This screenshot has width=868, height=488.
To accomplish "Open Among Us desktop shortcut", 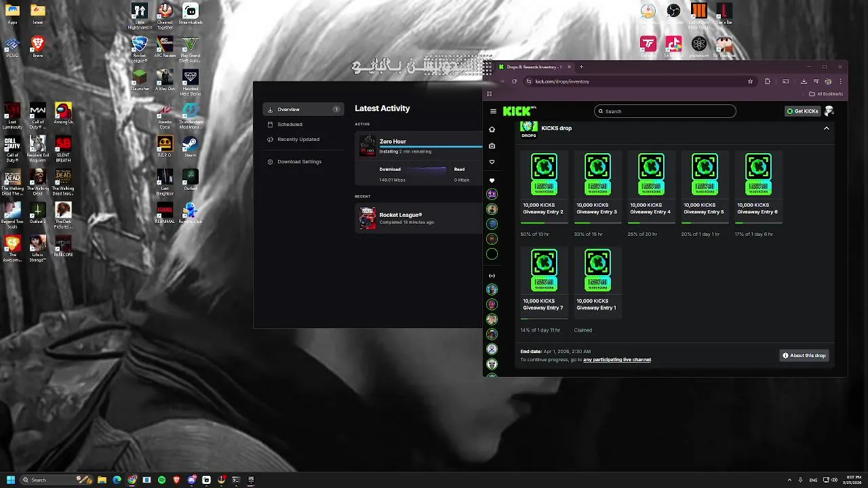I will pos(63,113).
